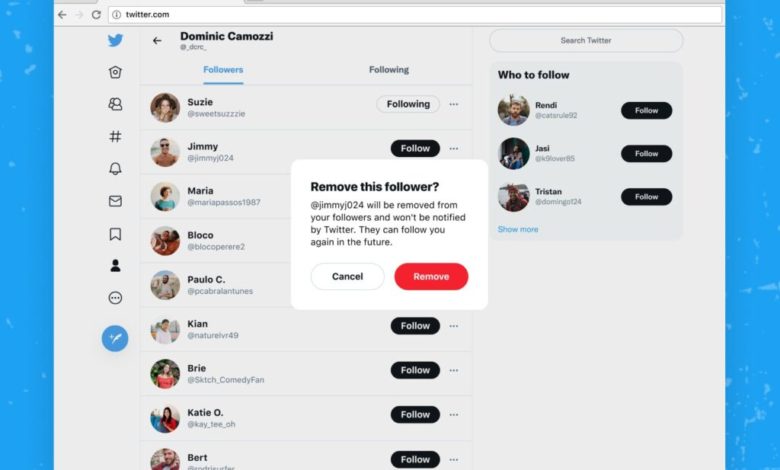Open three-dot menu next to Kian
The height and width of the screenshot is (470, 780).
[454, 326]
